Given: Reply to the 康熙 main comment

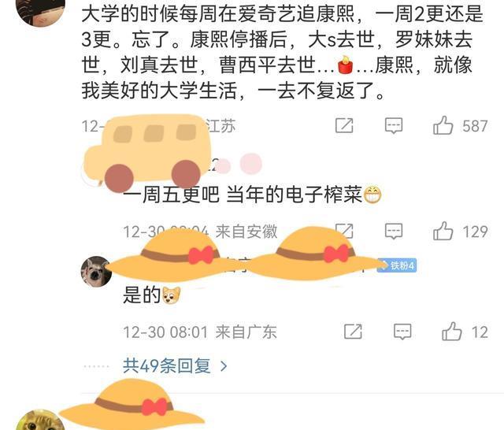Looking at the screenshot, I should [394, 125].
